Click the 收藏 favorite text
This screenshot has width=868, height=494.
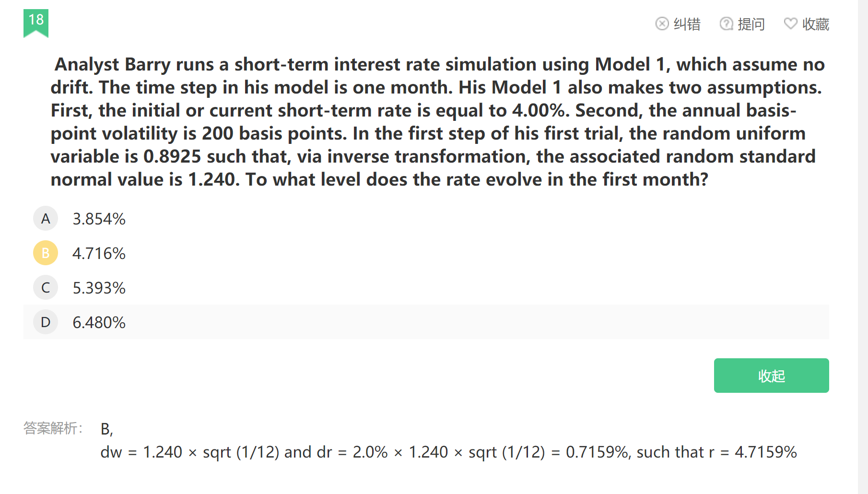[x=816, y=24]
